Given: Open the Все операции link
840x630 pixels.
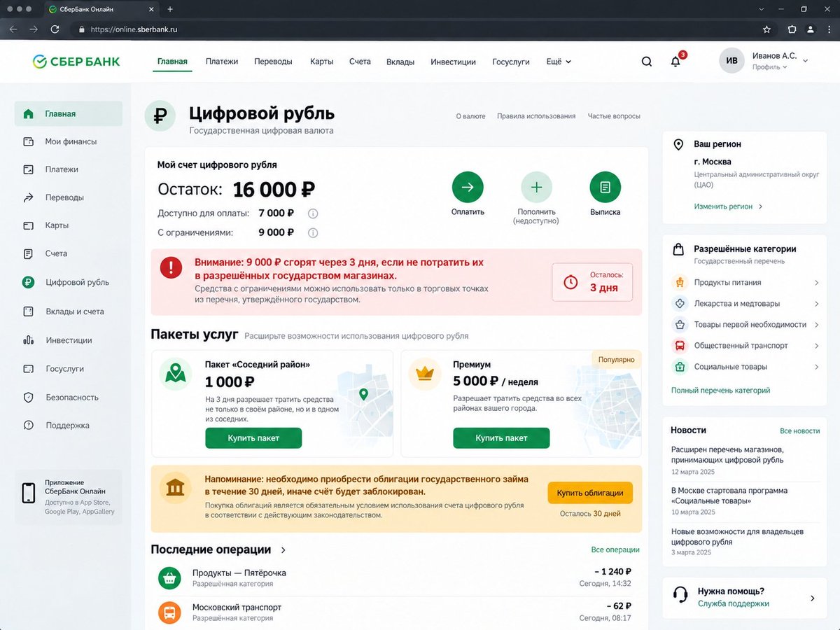Looking at the screenshot, I should [615, 550].
